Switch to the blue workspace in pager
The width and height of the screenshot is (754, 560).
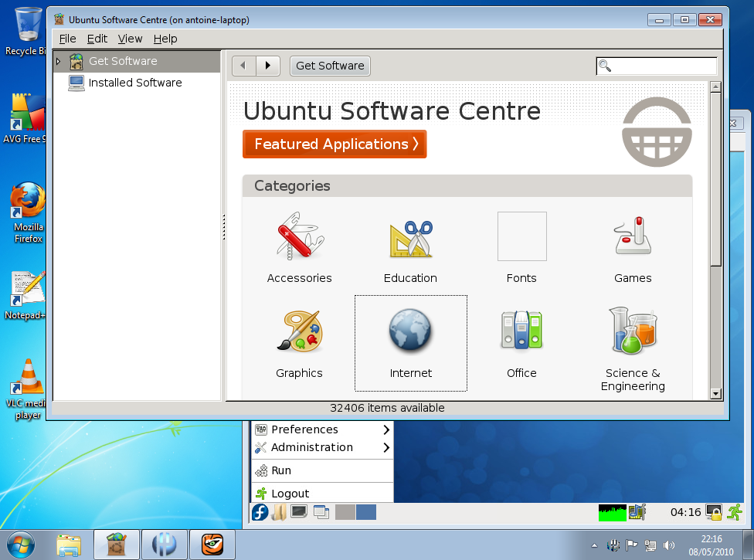(366, 512)
